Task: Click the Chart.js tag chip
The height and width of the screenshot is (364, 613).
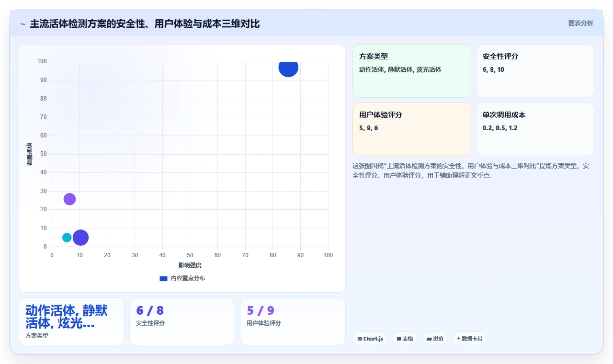Action: (370, 339)
